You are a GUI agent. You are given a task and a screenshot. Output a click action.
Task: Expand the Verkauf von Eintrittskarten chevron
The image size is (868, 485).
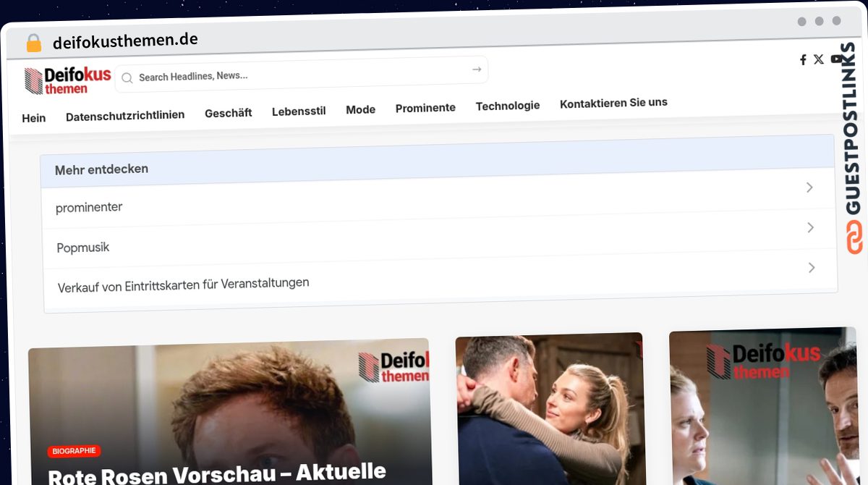click(812, 268)
